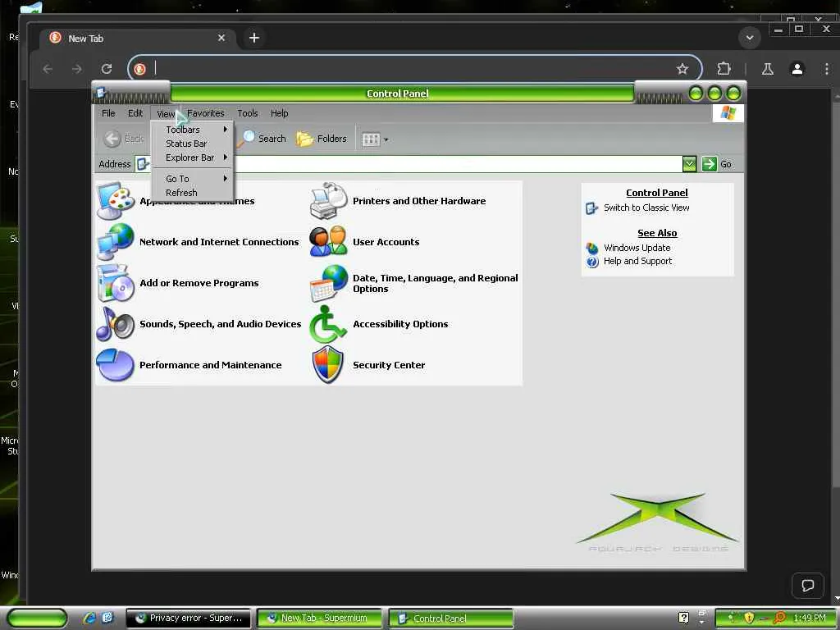Click the taskbar help question icon
The image size is (840, 630).
click(x=683, y=618)
